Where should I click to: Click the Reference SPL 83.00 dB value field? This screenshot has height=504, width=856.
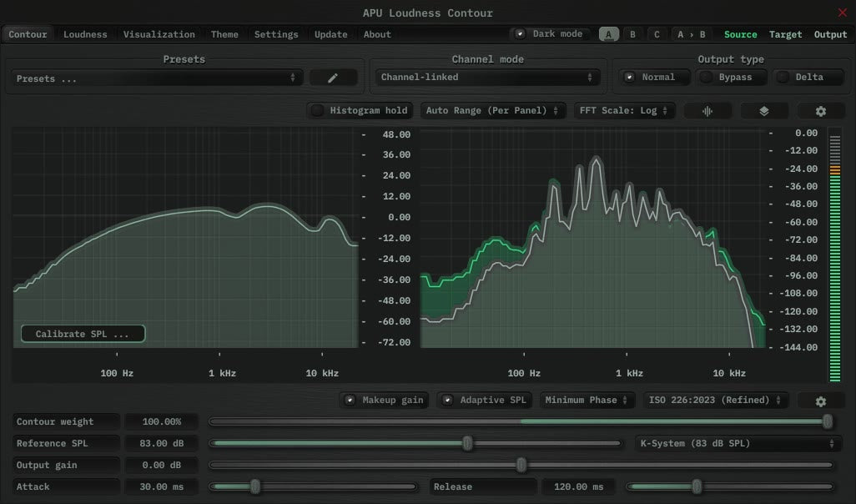tap(162, 443)
